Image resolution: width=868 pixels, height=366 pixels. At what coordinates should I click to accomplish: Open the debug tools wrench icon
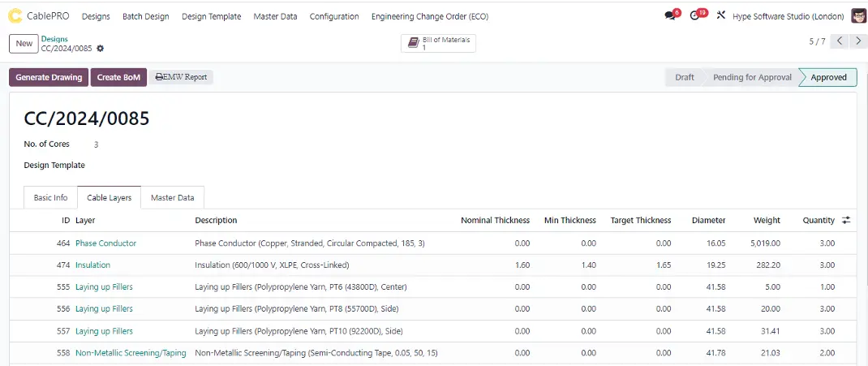click(720, 15)
